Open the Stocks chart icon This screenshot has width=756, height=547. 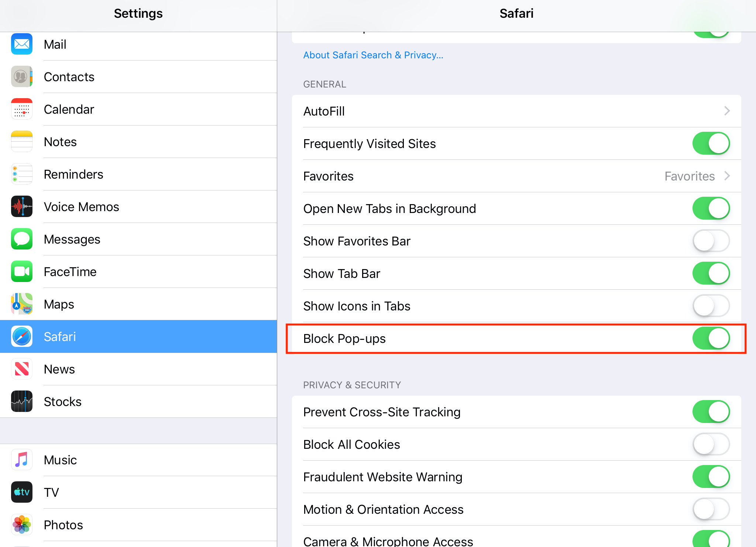22,402
